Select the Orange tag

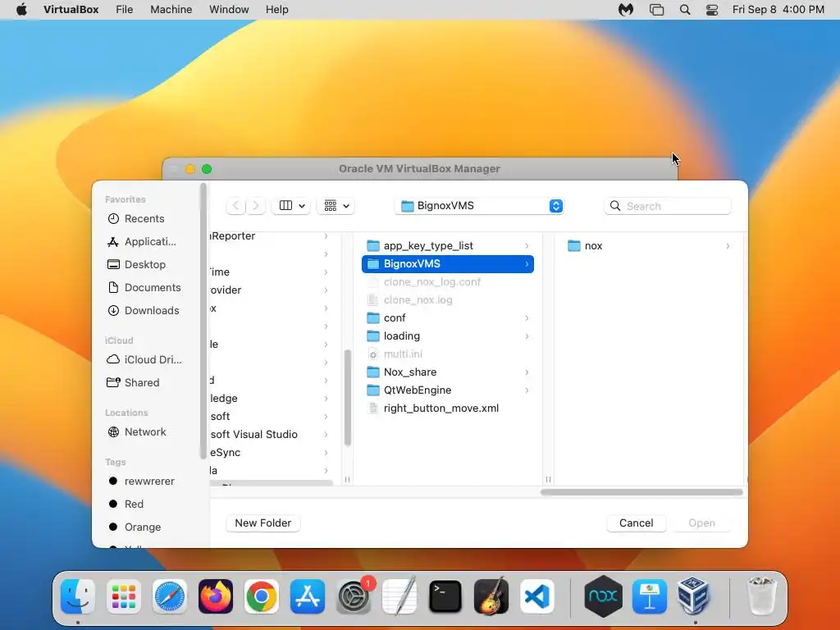coord(143,527)
